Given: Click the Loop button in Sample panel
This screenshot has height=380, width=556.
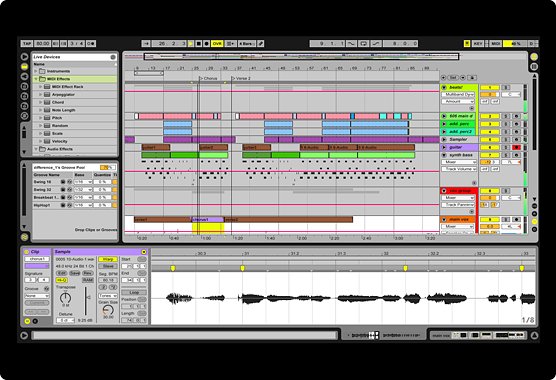Looking at the screenshot, I should pos(134,292).
